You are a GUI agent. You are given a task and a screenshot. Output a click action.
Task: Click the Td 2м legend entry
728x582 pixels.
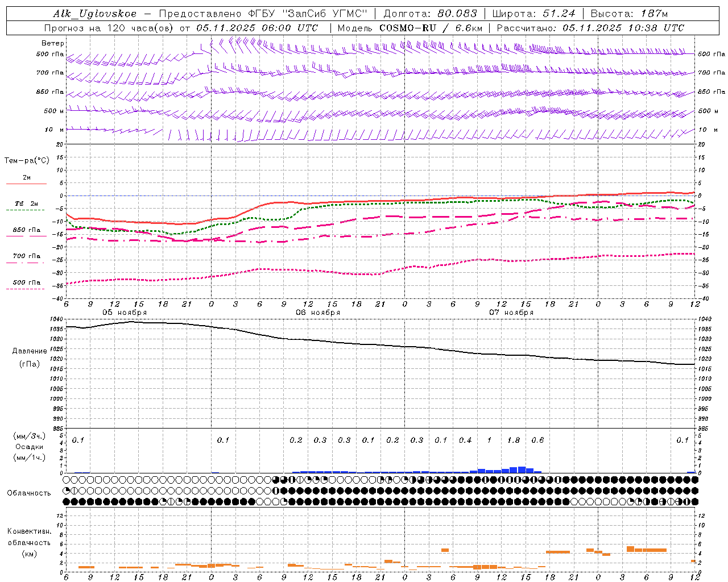[26, 203]
